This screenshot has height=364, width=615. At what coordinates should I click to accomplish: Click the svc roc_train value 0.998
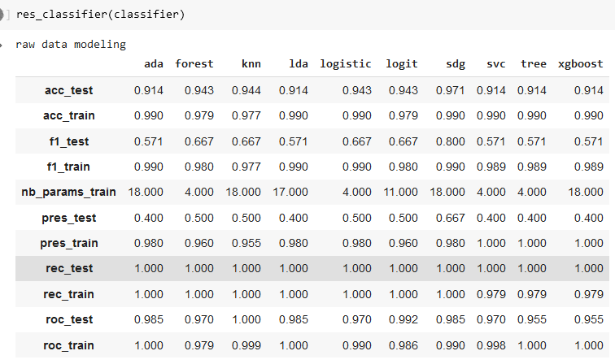point(491,345)
